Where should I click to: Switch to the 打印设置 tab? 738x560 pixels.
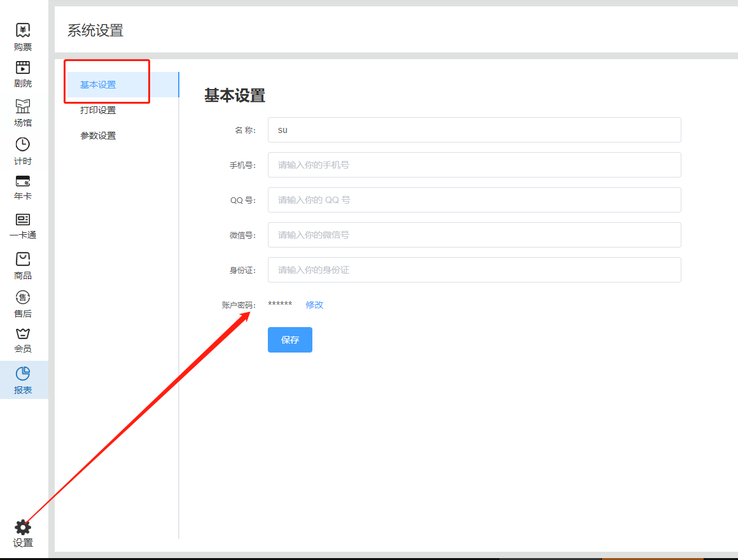tap(98, 110)
